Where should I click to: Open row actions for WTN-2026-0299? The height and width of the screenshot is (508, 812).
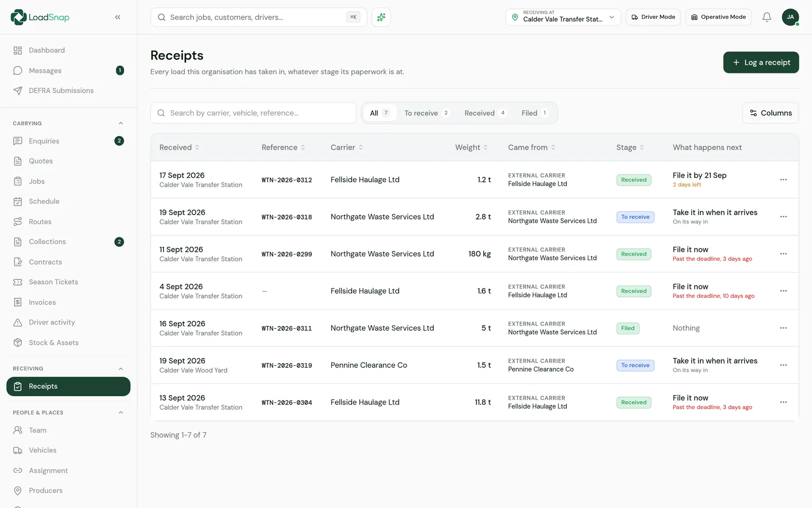[x=784, y=254]
